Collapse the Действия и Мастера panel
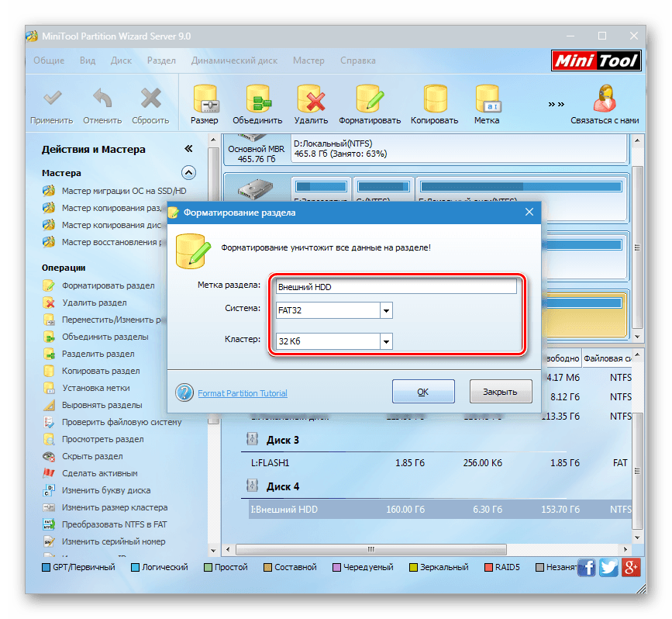The width and height of the screenshot is (672, 619). point(188,149)
